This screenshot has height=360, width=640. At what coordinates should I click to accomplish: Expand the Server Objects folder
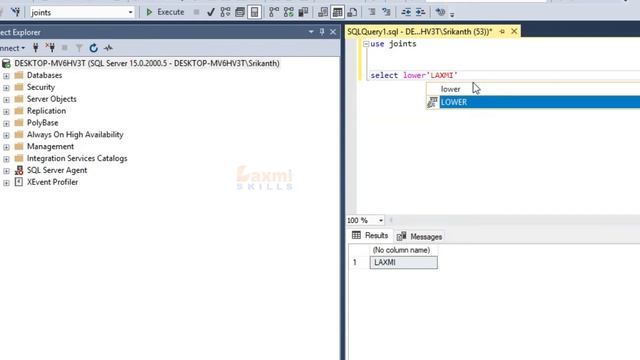pos(6,100)
